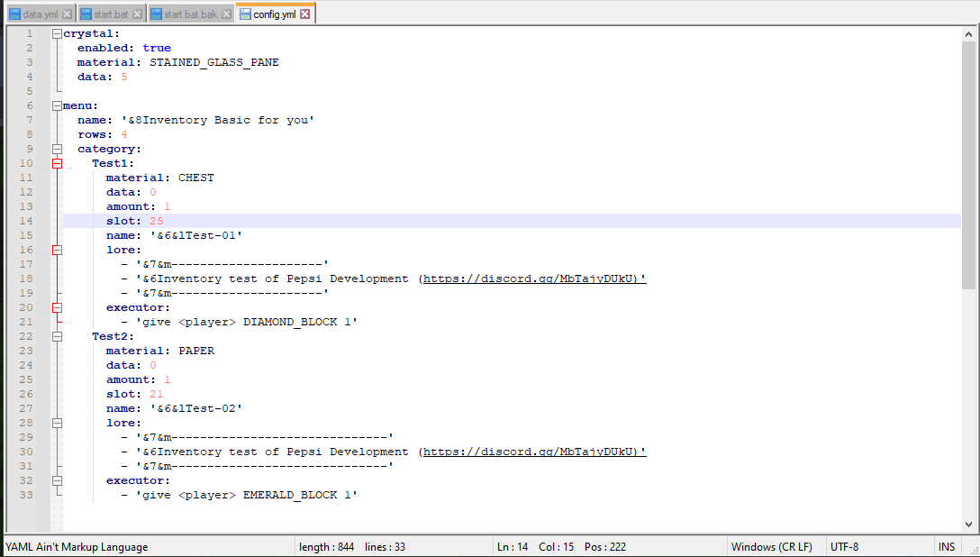Close the start.bat.bak tab
The height and width of the screenshot is (557, 980).
click(x=226, y=14)
